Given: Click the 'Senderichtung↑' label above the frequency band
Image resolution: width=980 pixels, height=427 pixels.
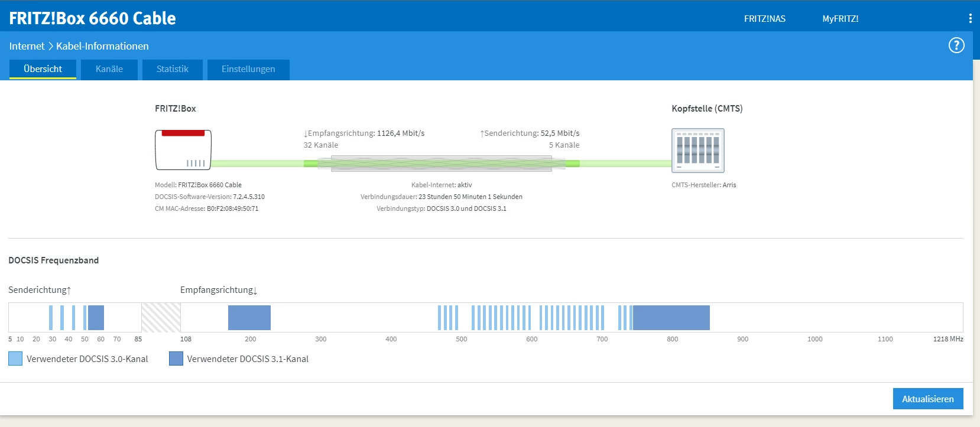Looking at the screenshot, I should tap(40, 290).
